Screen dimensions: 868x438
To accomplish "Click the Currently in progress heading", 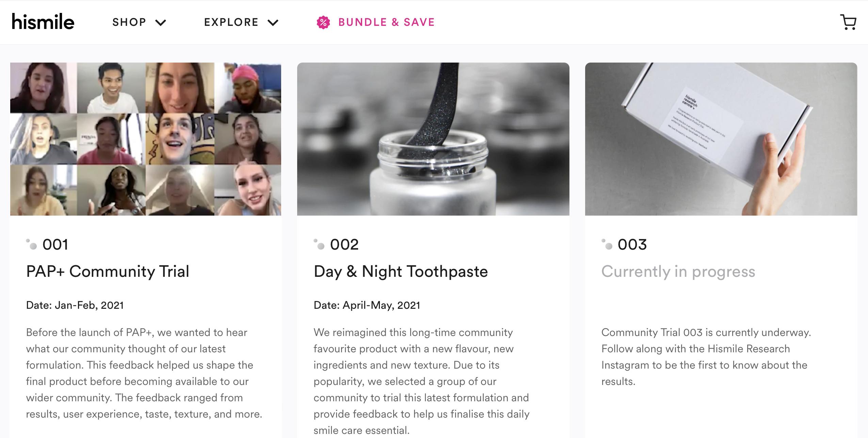I will click(x=678, y=271).
